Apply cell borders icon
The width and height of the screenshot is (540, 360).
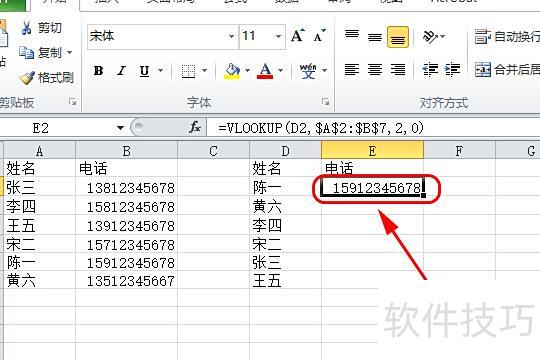[188, 71]
